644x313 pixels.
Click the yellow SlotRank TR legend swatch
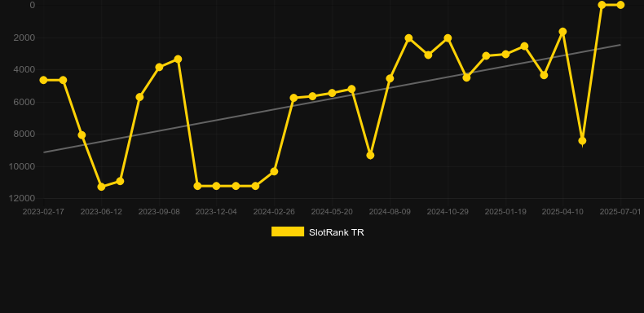click(x=288, y=231)
